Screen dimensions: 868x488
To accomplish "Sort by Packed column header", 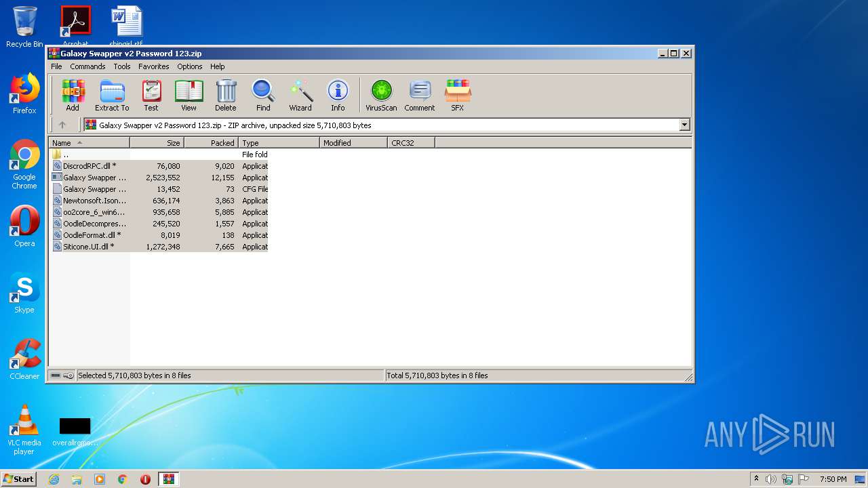I will click(x=211, y=143).
